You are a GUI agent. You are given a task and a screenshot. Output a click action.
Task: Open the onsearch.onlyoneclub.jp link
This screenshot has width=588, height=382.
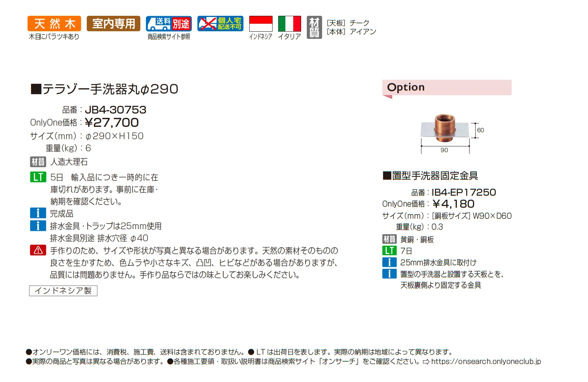coord(486,361)
